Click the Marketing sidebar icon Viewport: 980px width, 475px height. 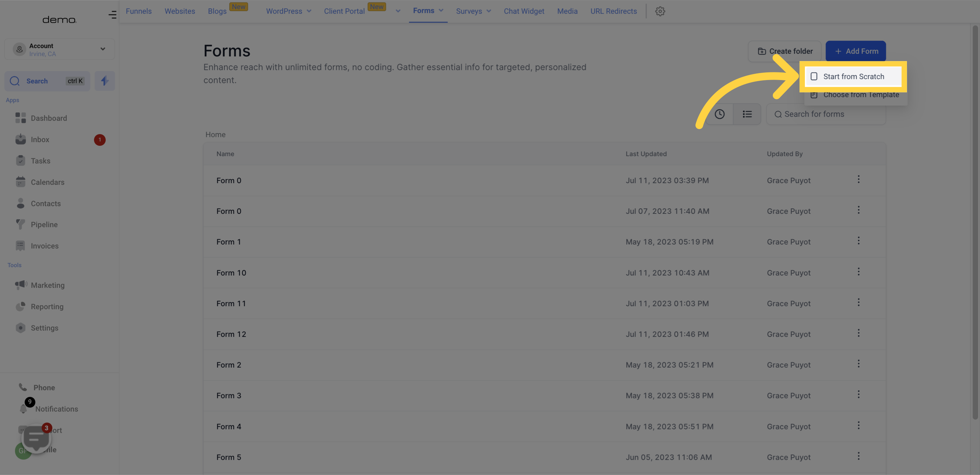pos(20,286)
